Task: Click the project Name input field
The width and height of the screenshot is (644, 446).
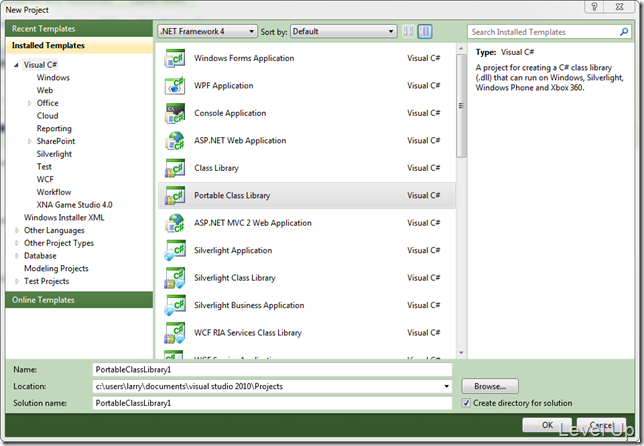Action: (272, 370)
